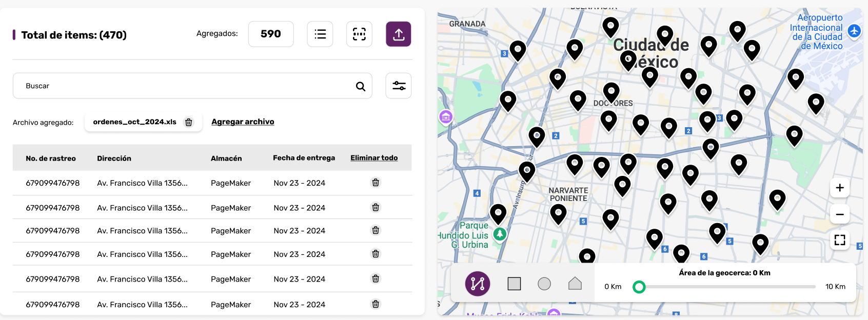Select the purple route drawing tool
Screen dimensions: 868x320
tap(478, 284)
